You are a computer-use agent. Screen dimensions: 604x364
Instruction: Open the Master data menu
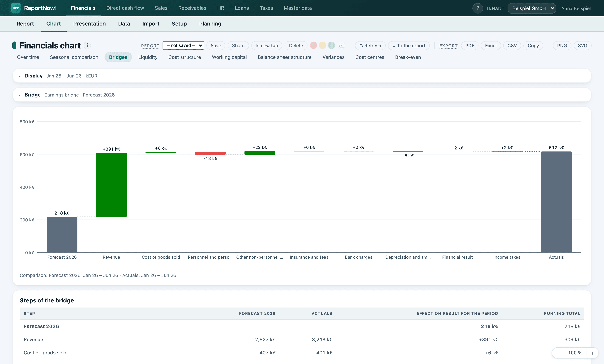pyautogui.click(x=298, y=8)
